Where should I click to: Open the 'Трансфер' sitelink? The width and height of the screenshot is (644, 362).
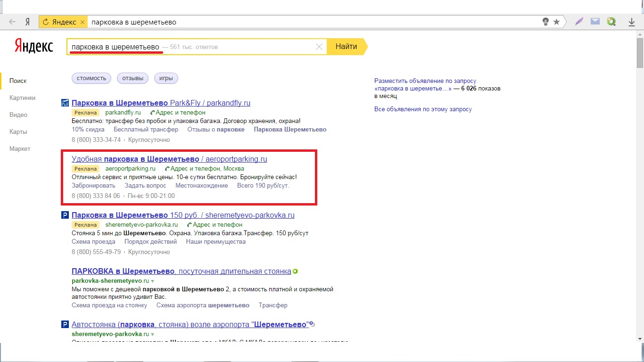pos(273,305)
